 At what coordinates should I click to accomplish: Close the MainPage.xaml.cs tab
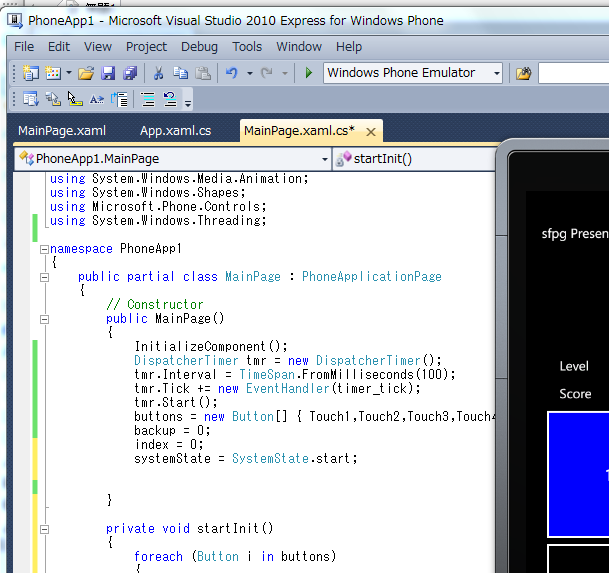point(371,131)
